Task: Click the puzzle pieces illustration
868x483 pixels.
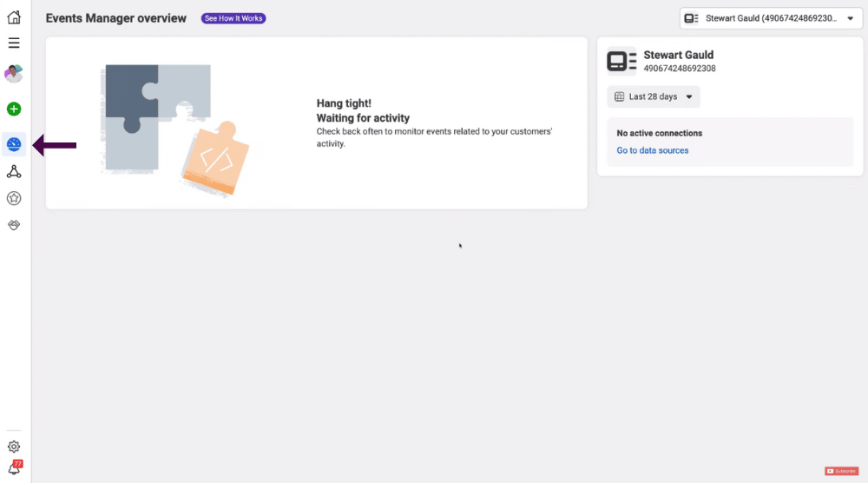Action: (x=175, y=129)
